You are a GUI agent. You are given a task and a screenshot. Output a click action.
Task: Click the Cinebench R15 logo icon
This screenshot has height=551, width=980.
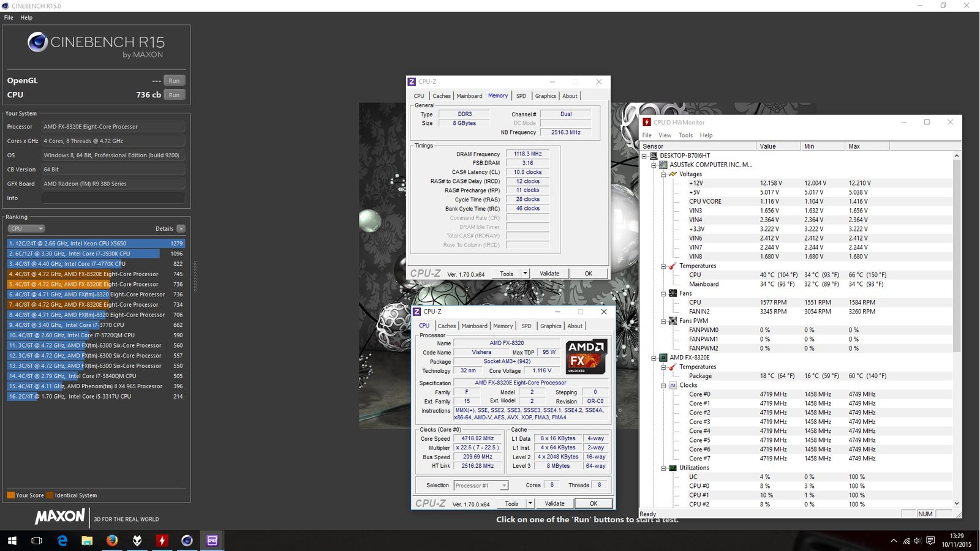[38, 42]
